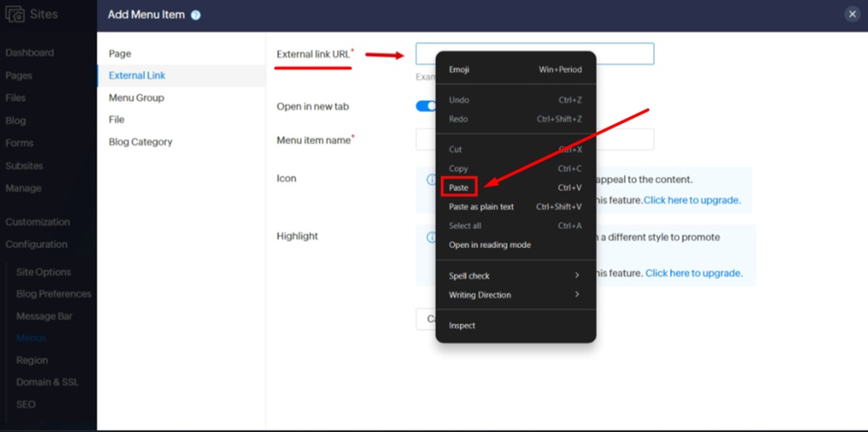The height and width of the screenshot is (432, 868).
Task: Click Select all in the context menu
Action: tap(516, 226)
